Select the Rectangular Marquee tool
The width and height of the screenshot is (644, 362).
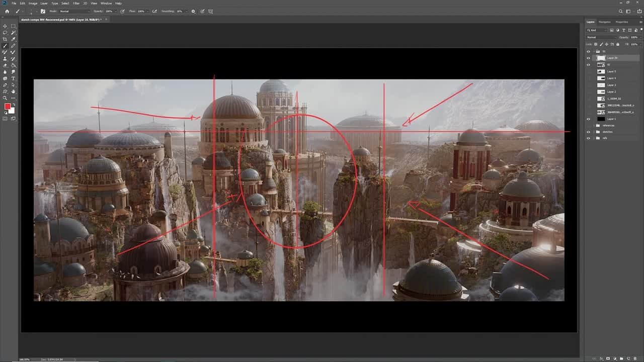tap(13, 26)
